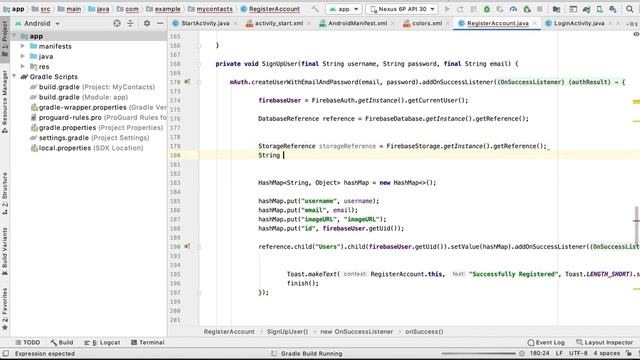Switch to the activity_start.xml tab
This screenshot has height=360, width=640.
(x=279, y=24)
